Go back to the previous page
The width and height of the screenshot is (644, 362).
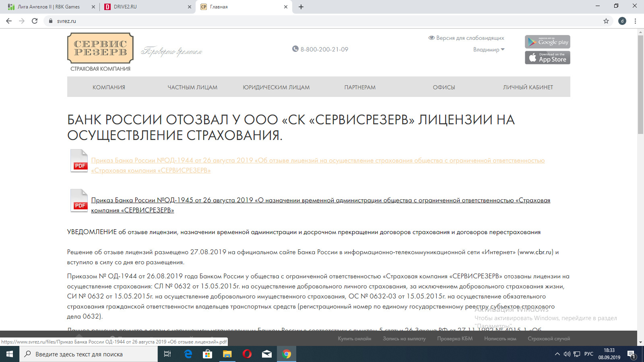click(x=9, y=21)
